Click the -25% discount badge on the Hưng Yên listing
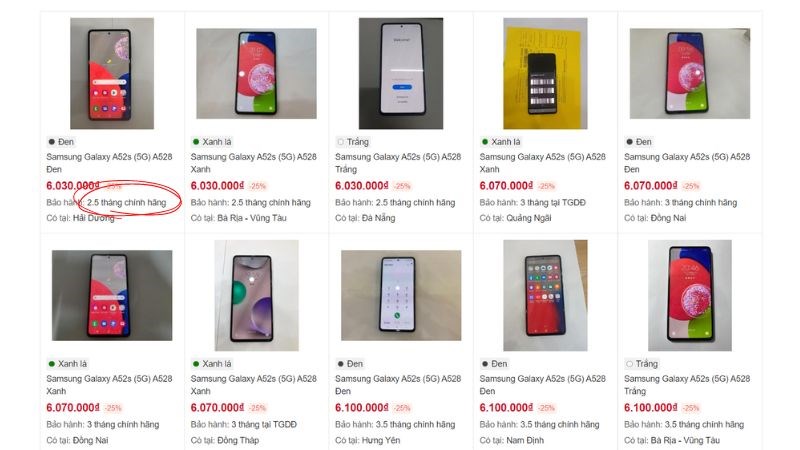Viewport: 800px width, 450px height. point(402,408)
